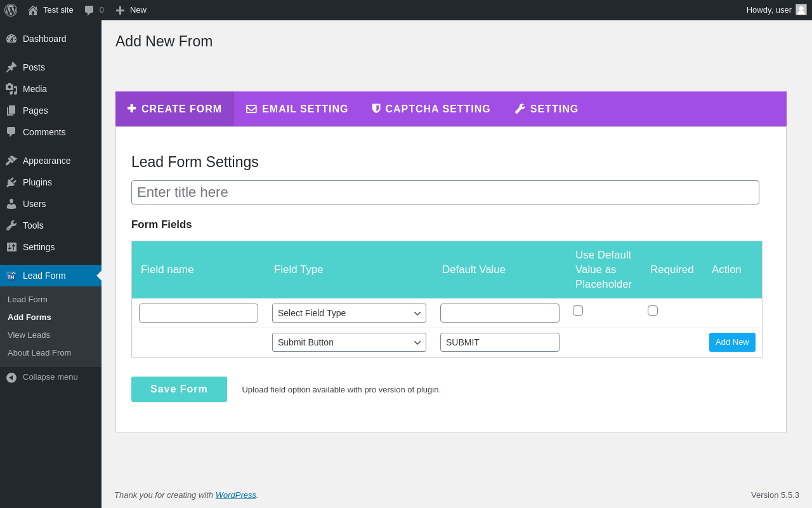Open the Submit Button type dropdown
812x508 pixels.
pos(349,342)
